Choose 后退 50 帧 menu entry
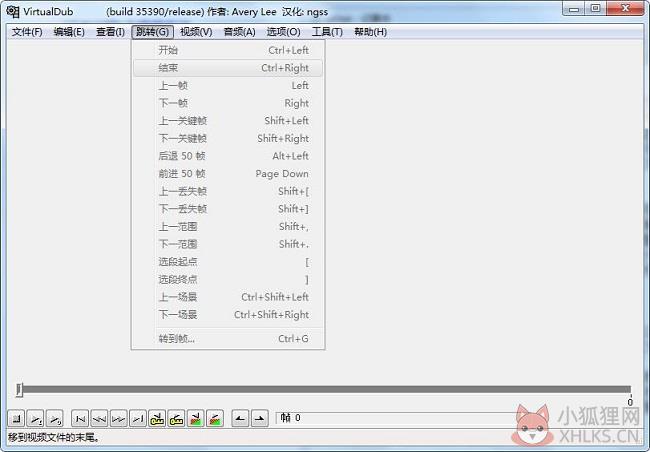The image size is (650, 452). [228, 156]
